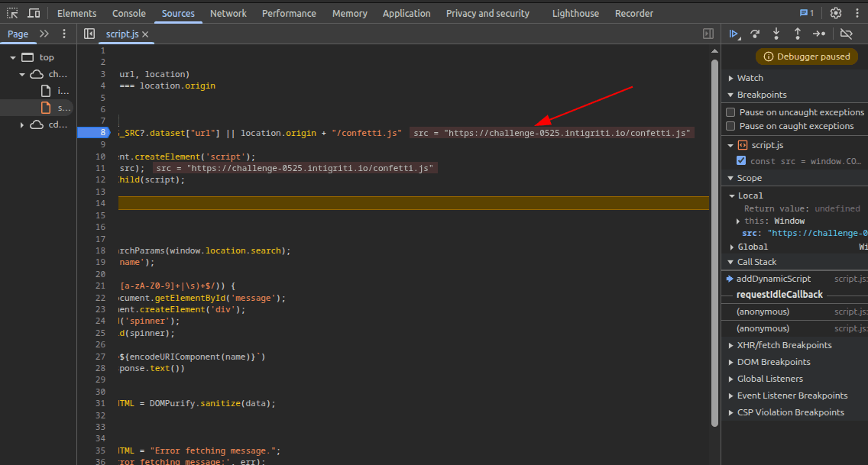
Task: Open Privacy and security tab
Action: [487, 13]
